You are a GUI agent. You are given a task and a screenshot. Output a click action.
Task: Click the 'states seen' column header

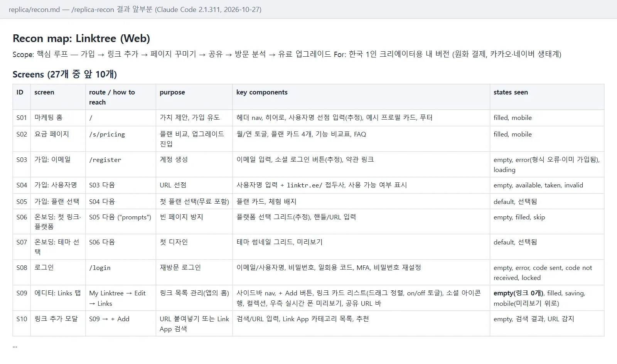tap(547, 97)
